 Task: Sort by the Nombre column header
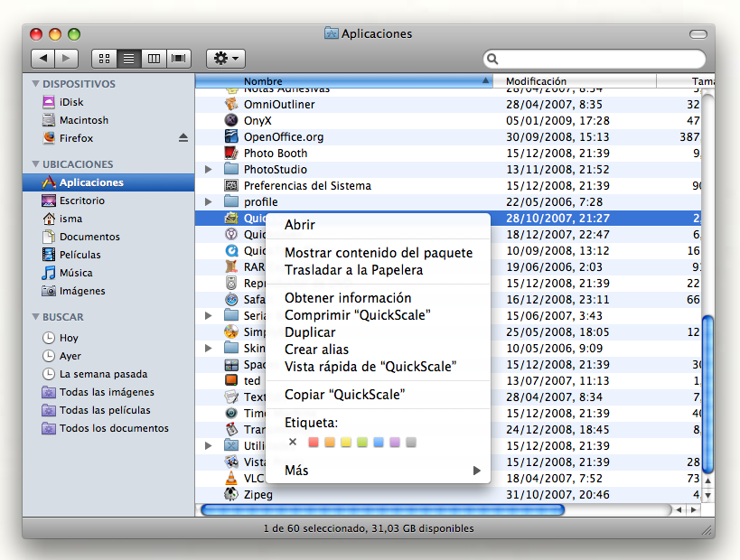click(344, 81)
